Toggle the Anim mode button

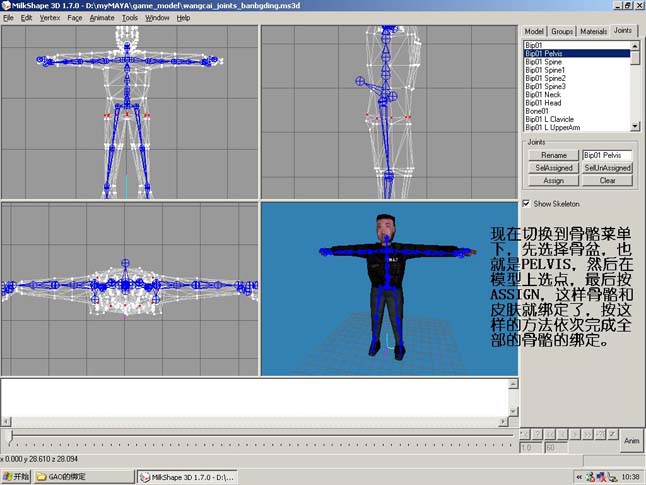click(x=632, y=440)
